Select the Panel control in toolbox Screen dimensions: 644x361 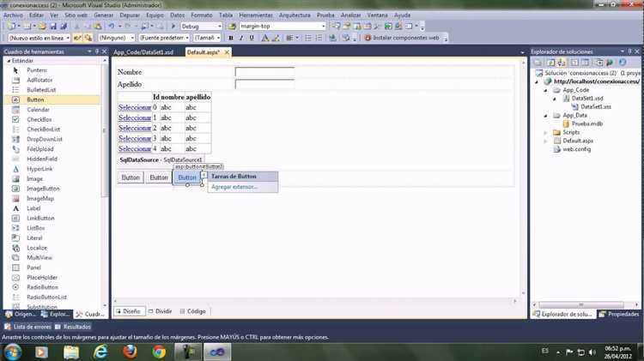pos(33,268)
